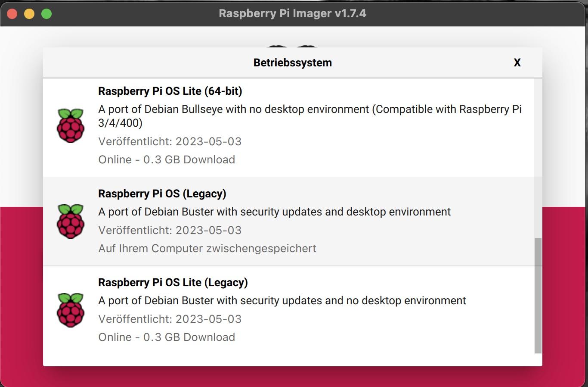Click the 0.3 GB Download label for Legacy Lite
Screen dimensions: 588x387
(167, 337)
